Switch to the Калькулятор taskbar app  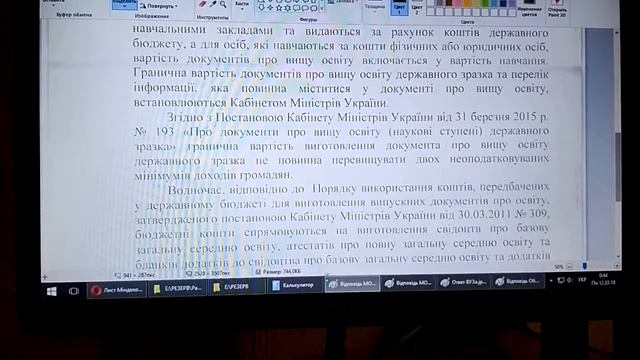[295, 285]
